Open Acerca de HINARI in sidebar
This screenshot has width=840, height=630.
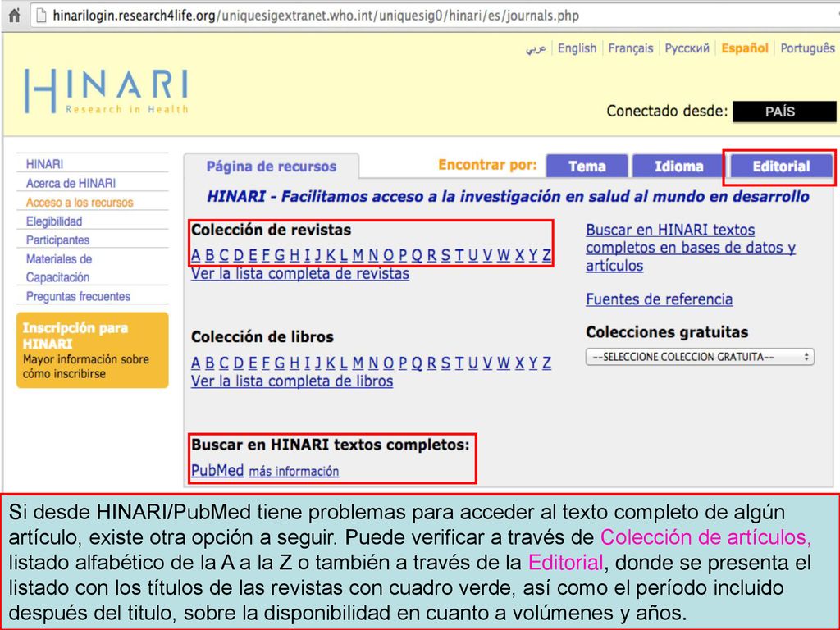click(x=71, y=183)
